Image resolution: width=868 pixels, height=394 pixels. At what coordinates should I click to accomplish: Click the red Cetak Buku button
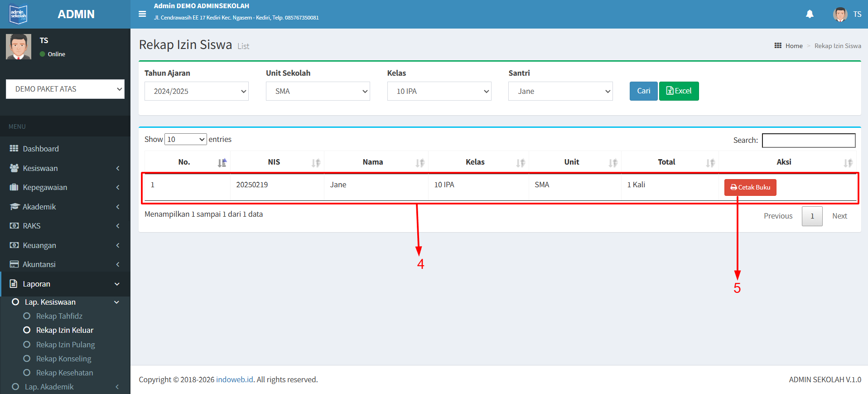pyautogui.click(x=750, y=187)
